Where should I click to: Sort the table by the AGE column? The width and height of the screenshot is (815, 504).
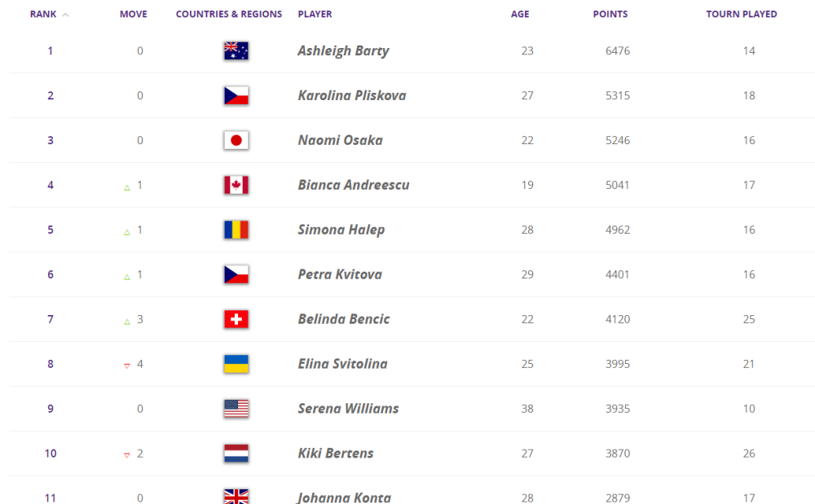520,15
